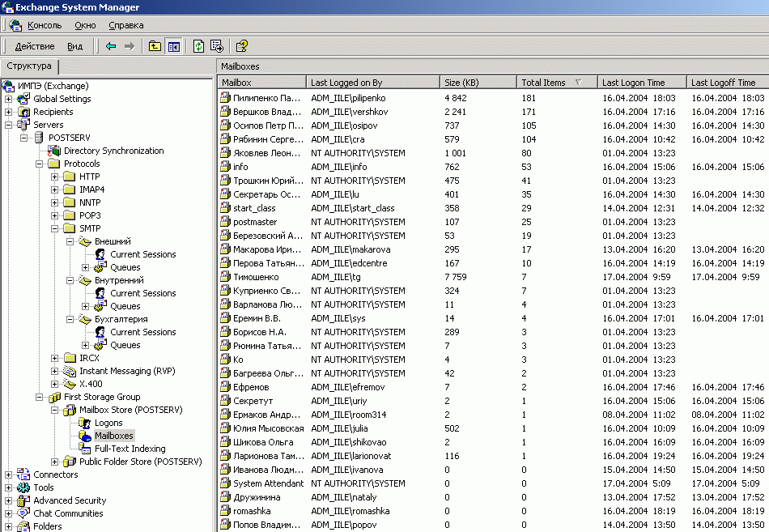
Task: Click the Chat Communities icon
Action: pos(23,513)
